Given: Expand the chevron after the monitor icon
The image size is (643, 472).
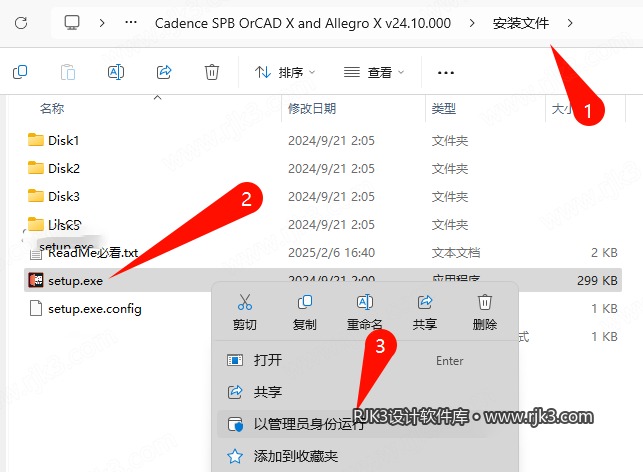Looking at the screenshot, I should click(x=102, y=23).
